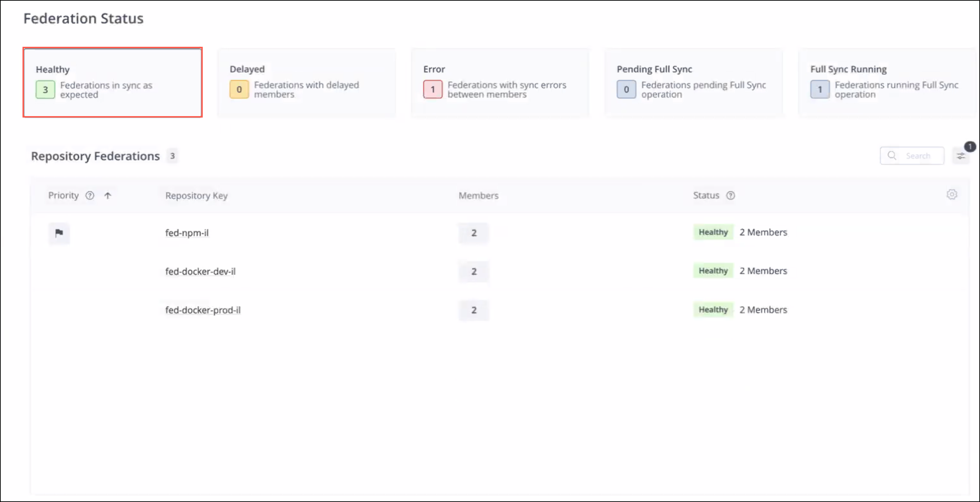The image size is (980, 502).
Task: Click Healthy status badge of fed-docker-prod-il
Action: (713, 310)
